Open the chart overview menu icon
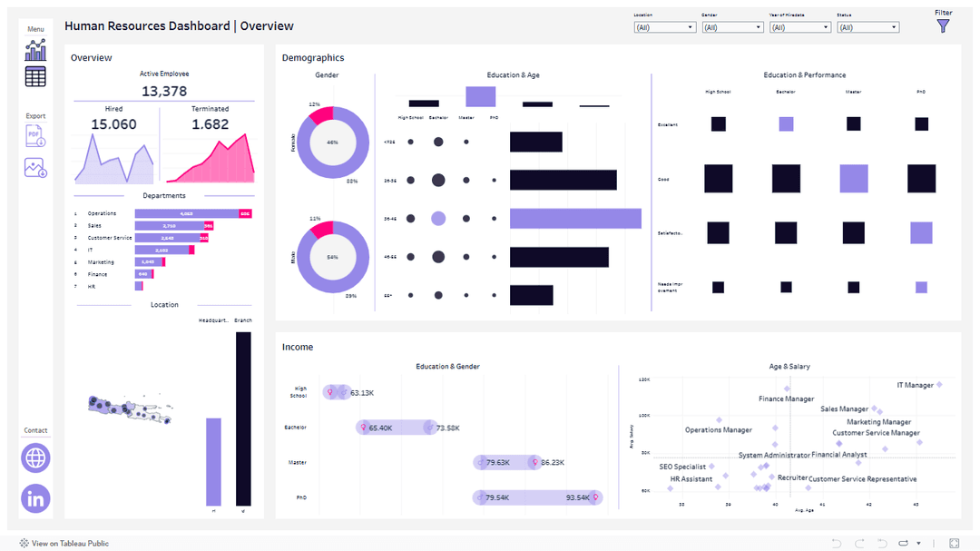This screenshot has width=980, height=551. pyautogui.click(x=35, y=50)
